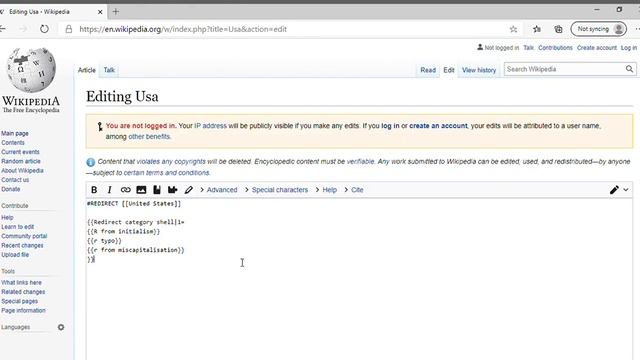Click inside the wikitext edit area
Viewport: 640px width, 360px height.
point(359,279)
